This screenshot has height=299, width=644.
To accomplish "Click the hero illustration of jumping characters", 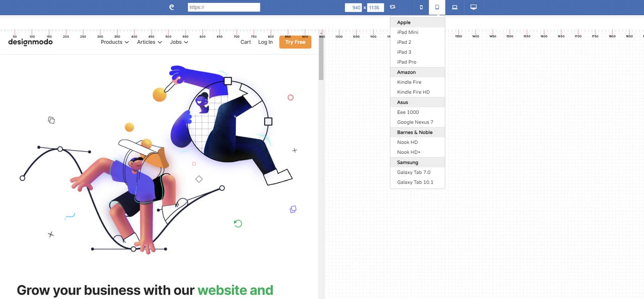I will pyautogui.click(x=157, y=160).
